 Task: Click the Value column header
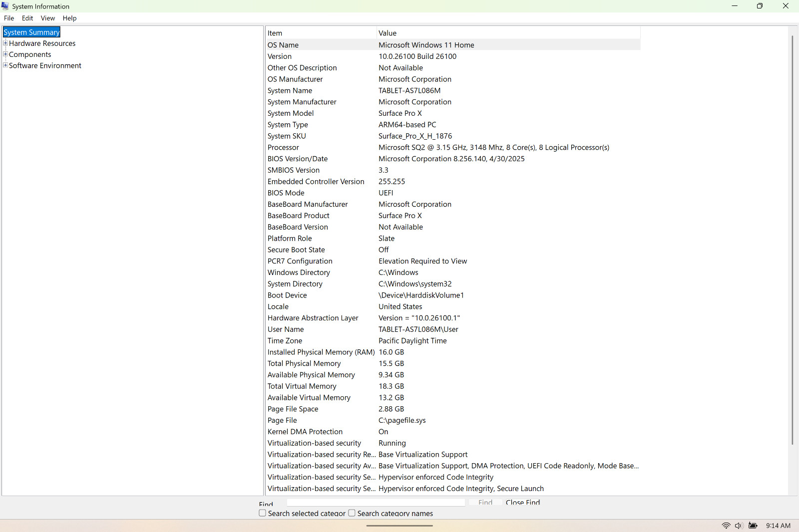tap(508, 33)
